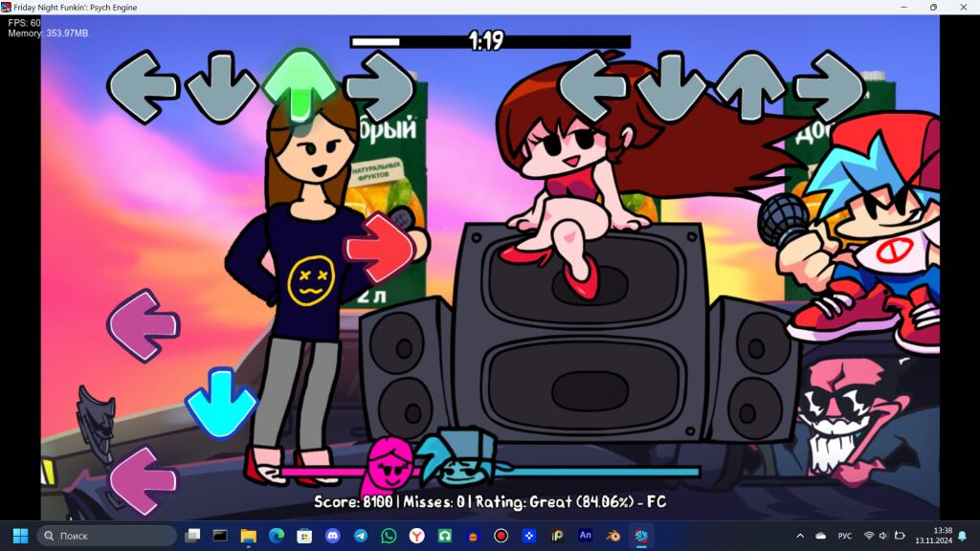Open the clock showing 13:38

pos(934,536)
